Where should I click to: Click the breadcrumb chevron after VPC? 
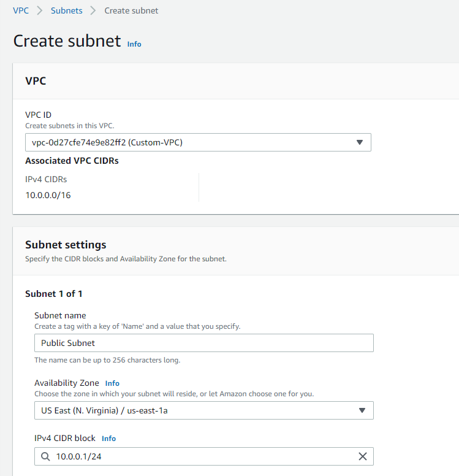point(40,10)
